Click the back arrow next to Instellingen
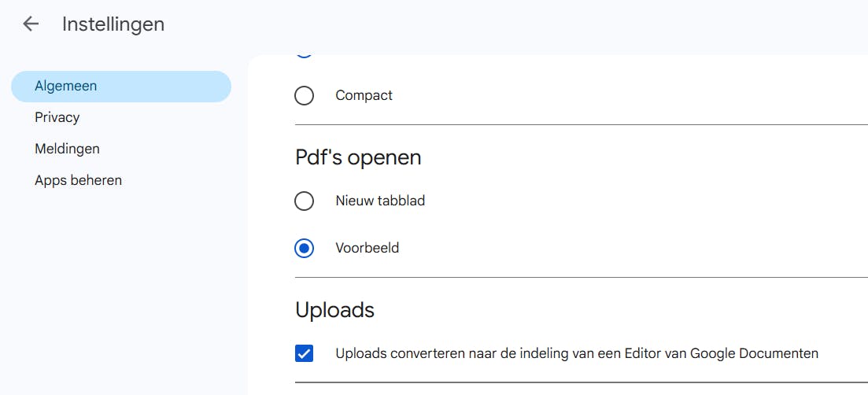The height and width of the screenshot is (395, 868). (31, 24)
